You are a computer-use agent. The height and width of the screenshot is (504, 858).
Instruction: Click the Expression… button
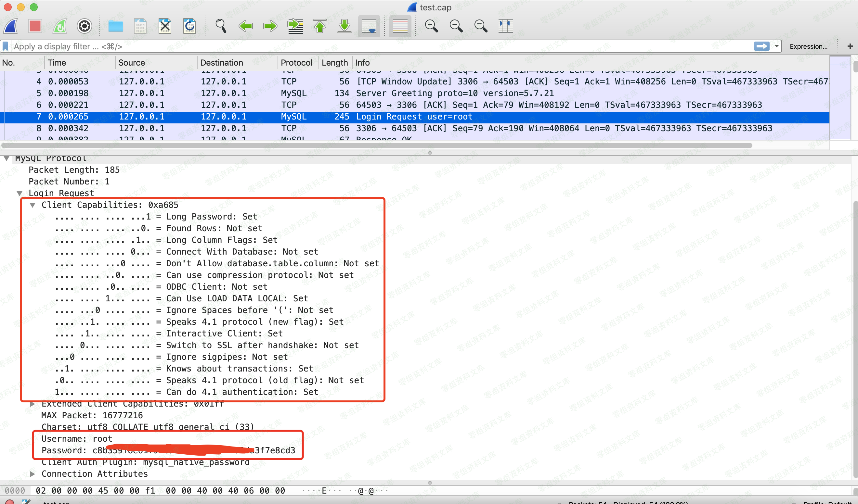[x=808, y=46]
